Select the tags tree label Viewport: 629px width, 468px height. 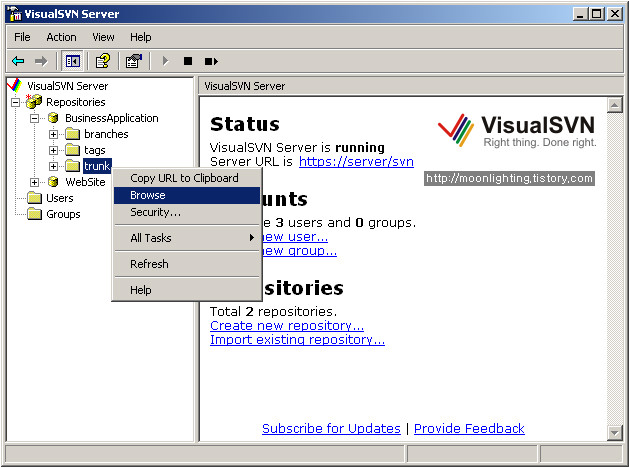[95, 150]
